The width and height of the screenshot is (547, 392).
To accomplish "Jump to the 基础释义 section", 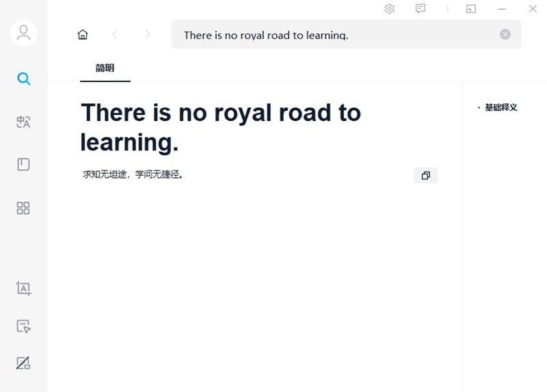I will pyautogui.click(x=501, y=107).
